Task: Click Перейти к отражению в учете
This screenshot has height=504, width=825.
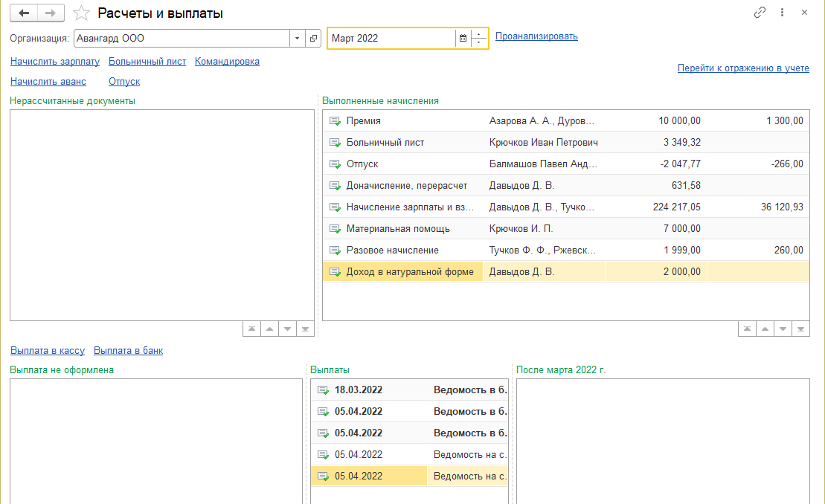Action: click(x=742, y=68)
